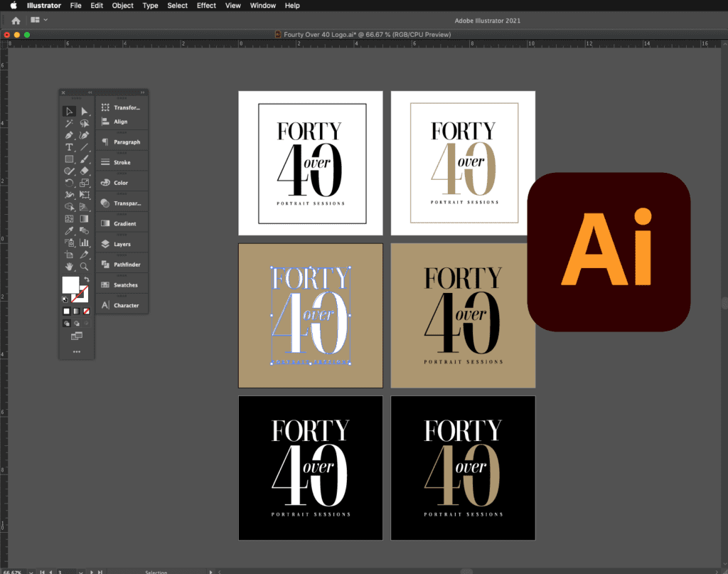The height and width of the screenshot is (574, 728).
Task: Open the Pathfinder panel
Action: [122, 264]
